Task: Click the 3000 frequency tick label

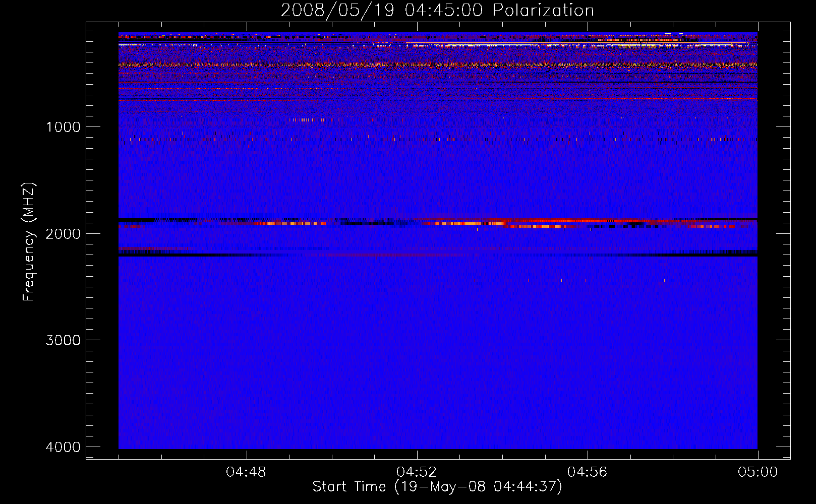Action: (x=63, y=340)
